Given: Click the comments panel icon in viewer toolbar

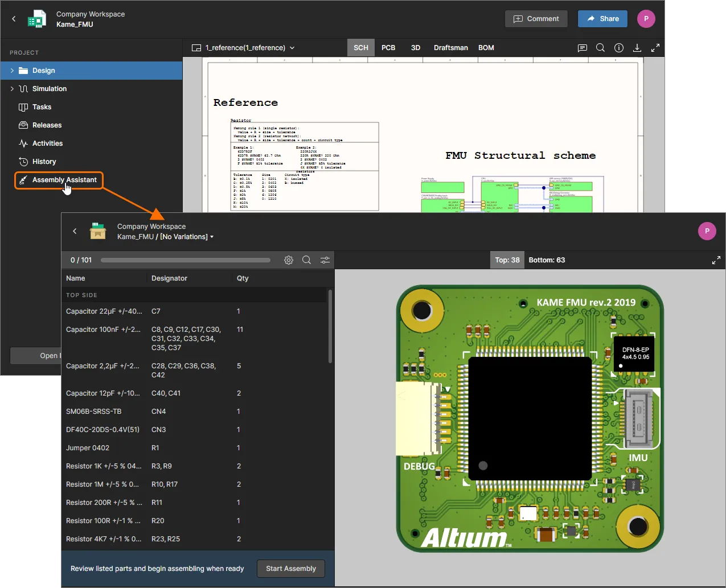Looking at the screenshot, I should pyautogui.click(x=582, y=48).
